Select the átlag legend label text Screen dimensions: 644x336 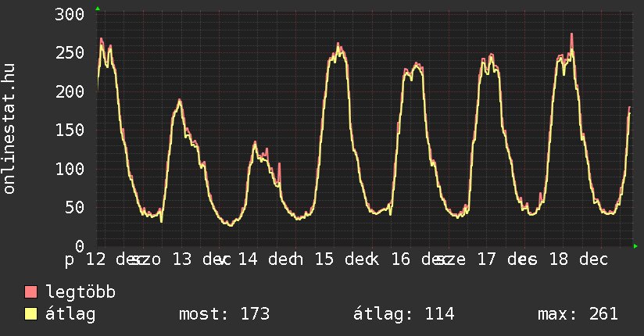click(x=71, y=314)
